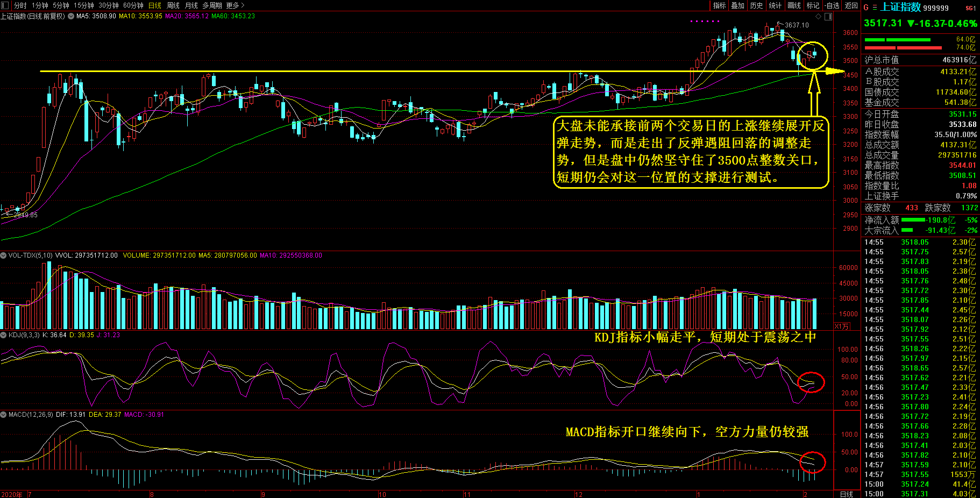Viewport: 980px width, 498px height.
Task: Click the MA10: 3553.95 value
Action: (140, 16)
